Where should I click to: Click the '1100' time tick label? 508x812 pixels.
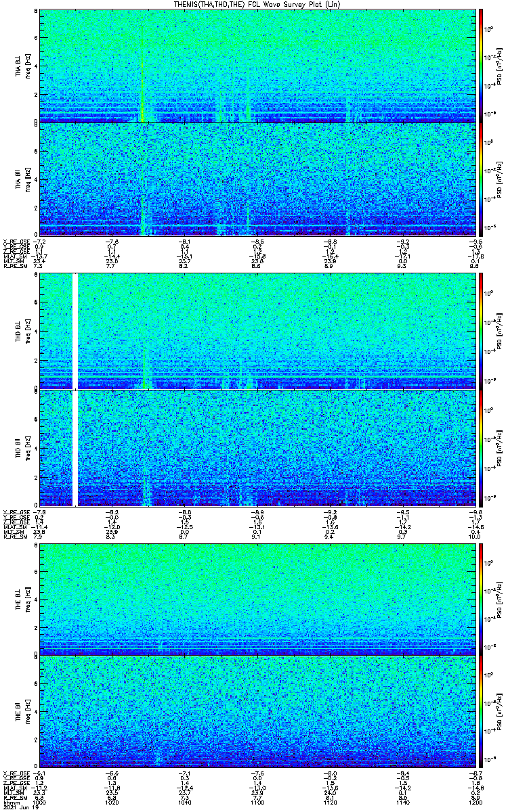click(x=257, y=803)
